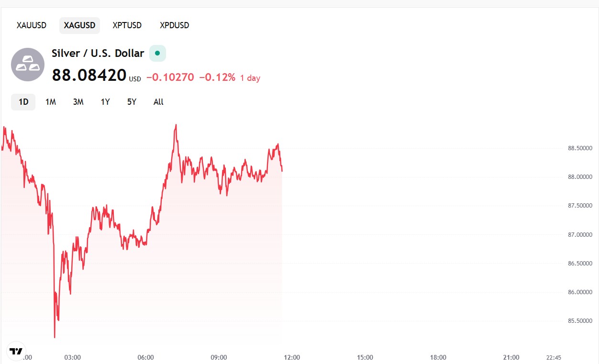Viewport: 599px width, 364px height.
Task: Switch chart range to 1M
Action: pyautogui.click(x=51, y=102)
